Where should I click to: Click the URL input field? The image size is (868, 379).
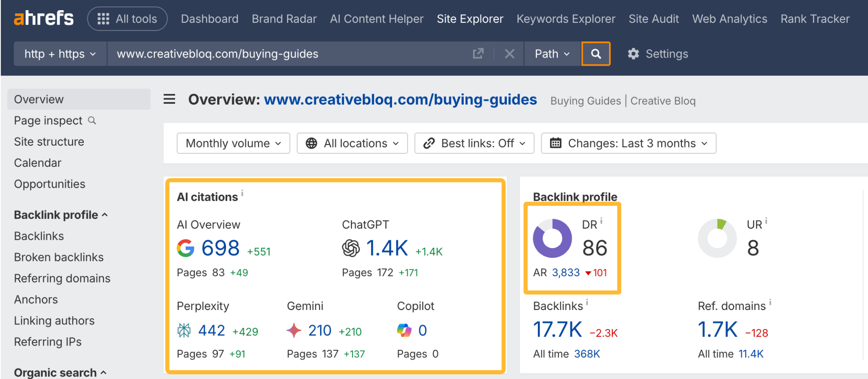(x=288, y=54)
